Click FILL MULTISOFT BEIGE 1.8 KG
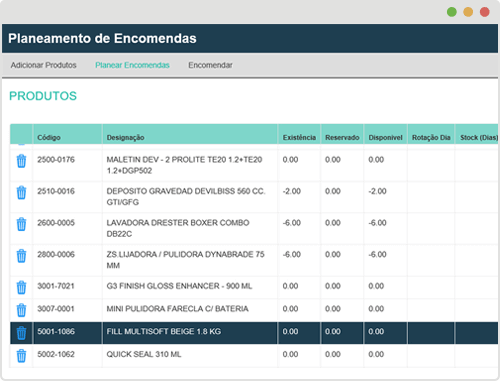This screenshot has height=381, width=500. point(164,331)
